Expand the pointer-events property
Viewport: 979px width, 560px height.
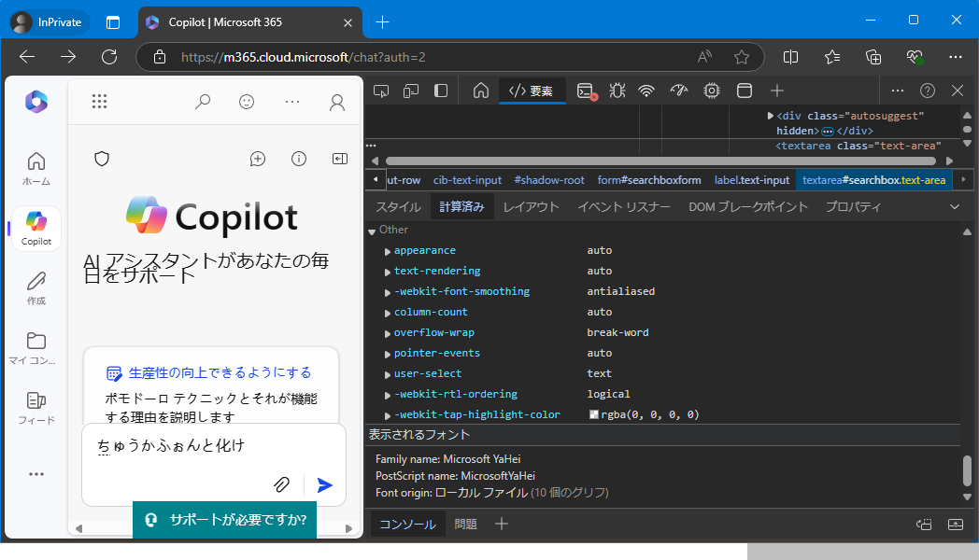coord(387,355)
